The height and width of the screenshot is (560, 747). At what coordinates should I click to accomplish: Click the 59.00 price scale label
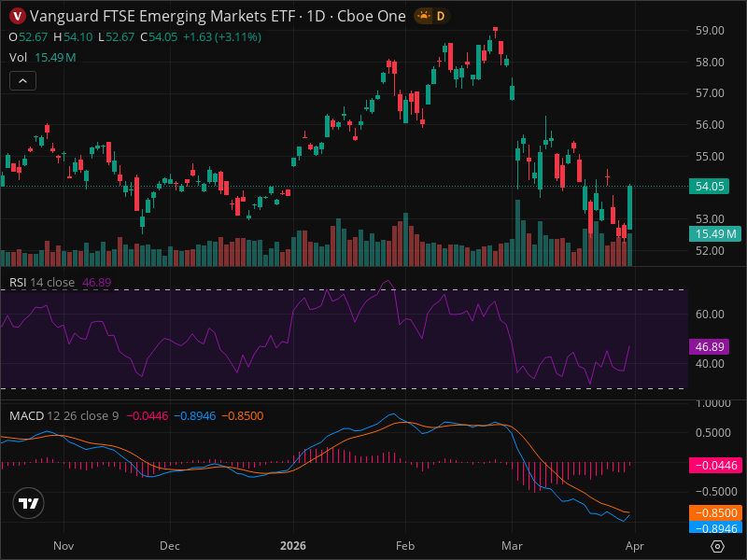point(710,31)
